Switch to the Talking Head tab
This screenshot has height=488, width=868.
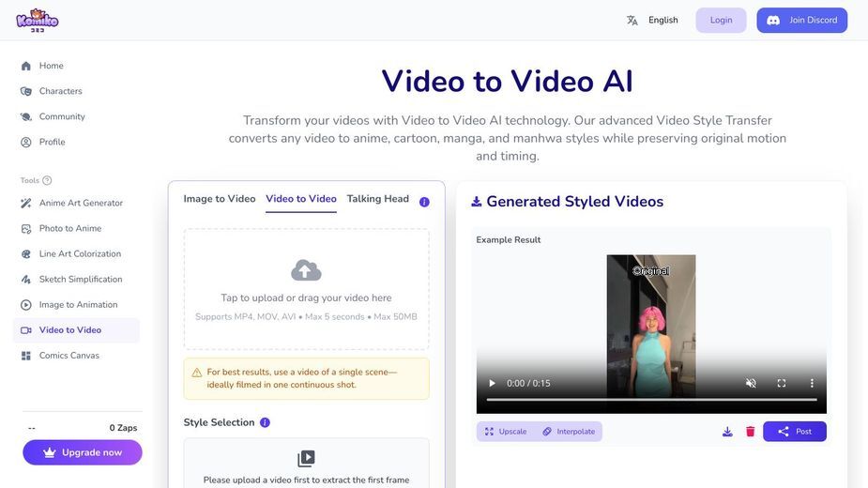[x=377, y=199]
